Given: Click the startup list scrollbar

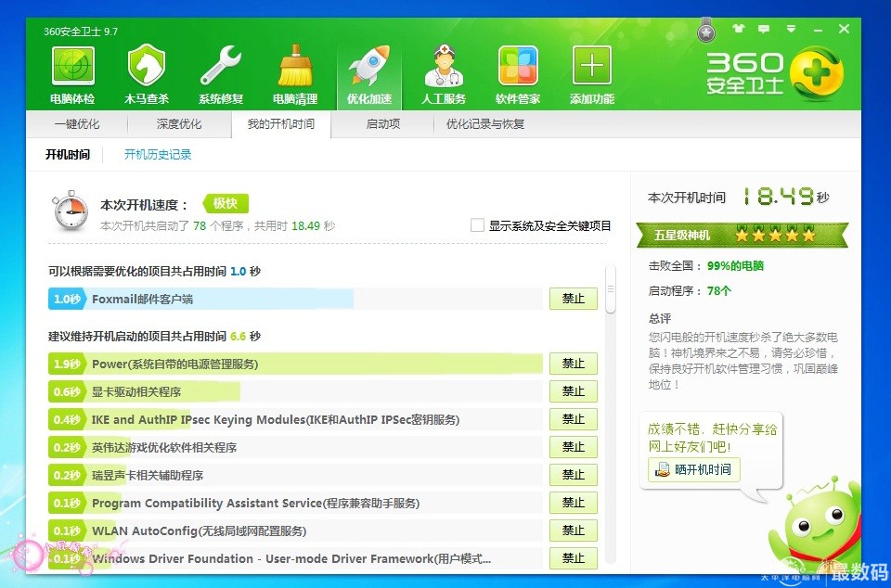Looking at the screenshot, I should coord(612,288).
